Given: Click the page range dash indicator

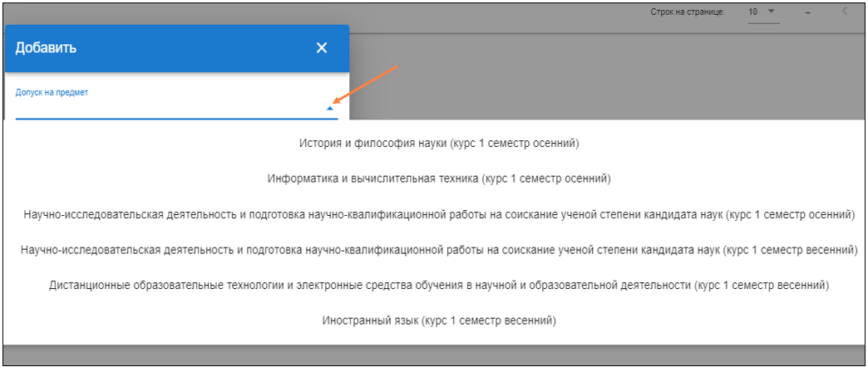Looking at the screenshot, I should tap(807, 12).
